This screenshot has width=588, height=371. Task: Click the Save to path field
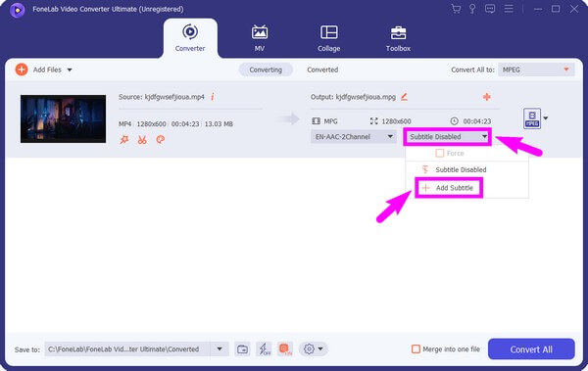click(x=127, y=349)
